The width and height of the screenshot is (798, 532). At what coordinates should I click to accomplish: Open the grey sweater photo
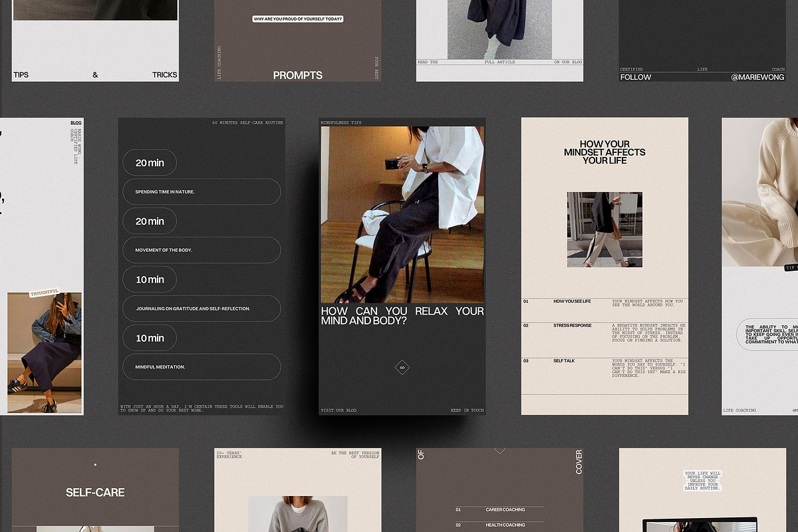pyautogui.click(x=297, y=514)
